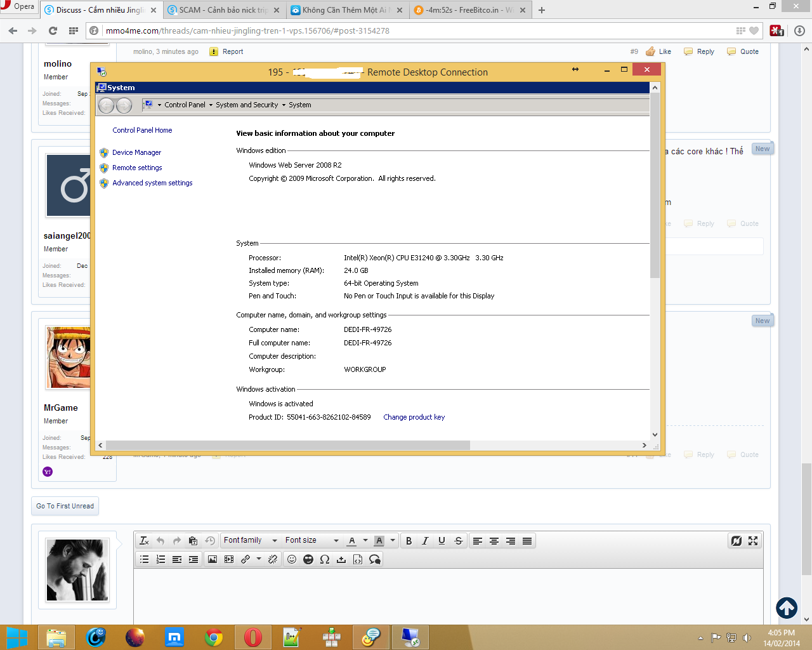This screenshot has height=650, width=812.
Task: Open Advanced system settings link
Action: click(152, 183)
